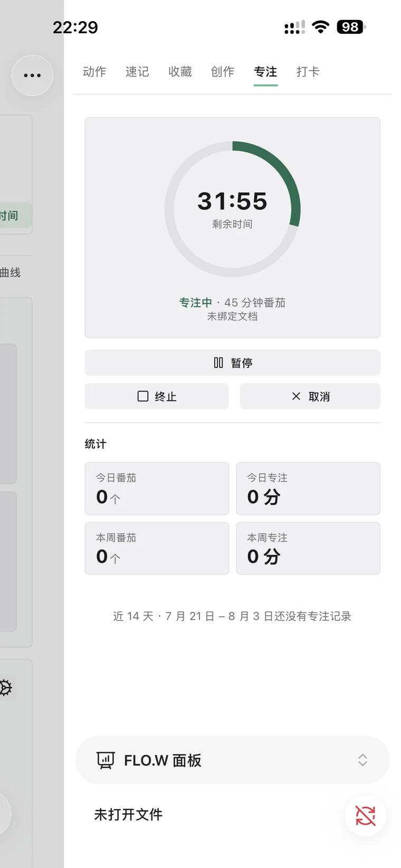The height and width of the screenshot is (868, 401).
Task: Open the 本周专注 statistics card
Action: click(x=308, y=548)
